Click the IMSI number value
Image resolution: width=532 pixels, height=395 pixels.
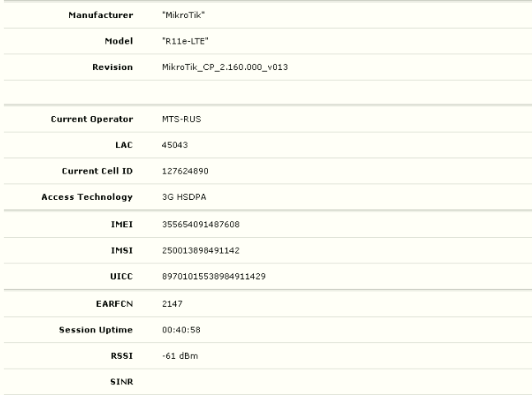201,250
